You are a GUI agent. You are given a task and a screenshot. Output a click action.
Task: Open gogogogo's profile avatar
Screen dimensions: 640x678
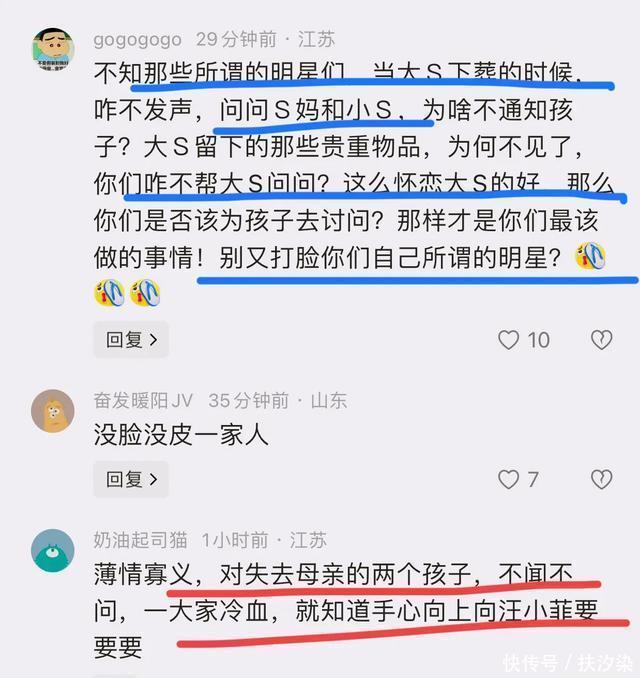click(x=53, y=49)
